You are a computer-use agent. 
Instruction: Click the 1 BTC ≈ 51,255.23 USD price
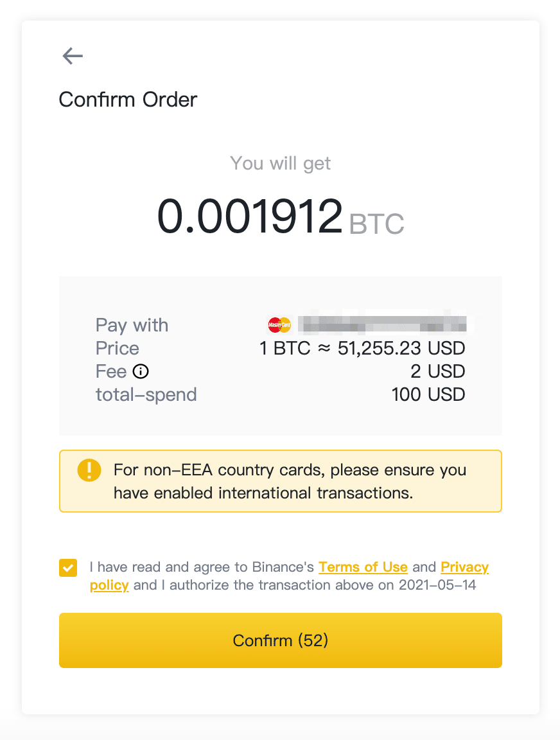362,348
